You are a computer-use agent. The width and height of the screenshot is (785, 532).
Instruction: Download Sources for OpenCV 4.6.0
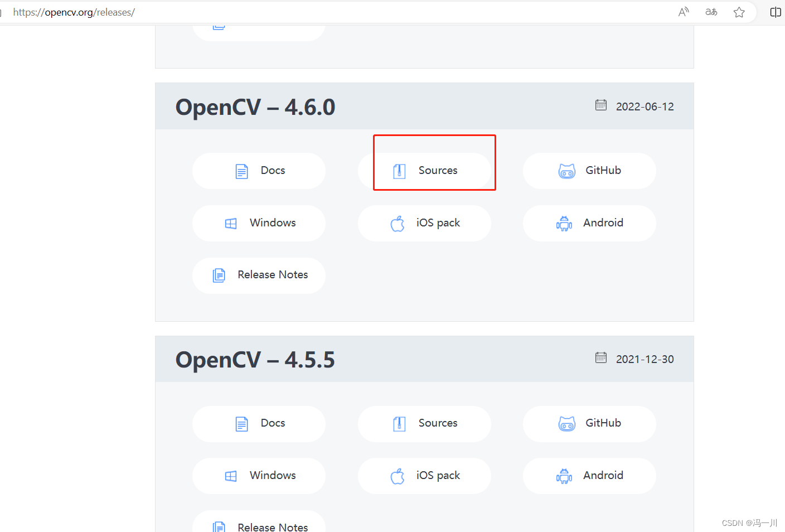coord(424,171)
